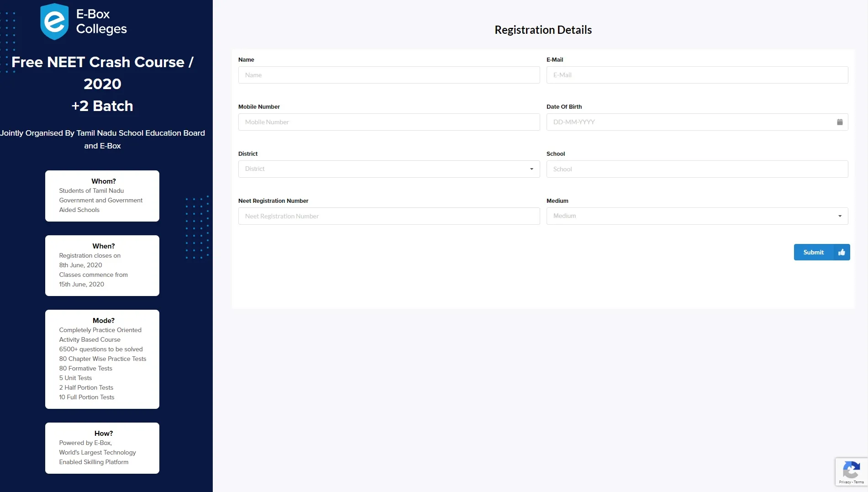Click the Name field label
Screen dimensions: 868x492
[x=246, y=59]
